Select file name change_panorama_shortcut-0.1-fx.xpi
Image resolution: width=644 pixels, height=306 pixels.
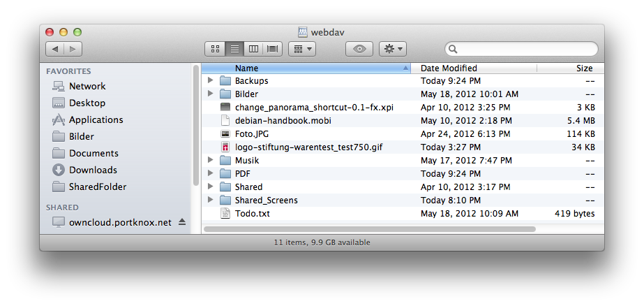pyautogui.click(x=314, y=108)
